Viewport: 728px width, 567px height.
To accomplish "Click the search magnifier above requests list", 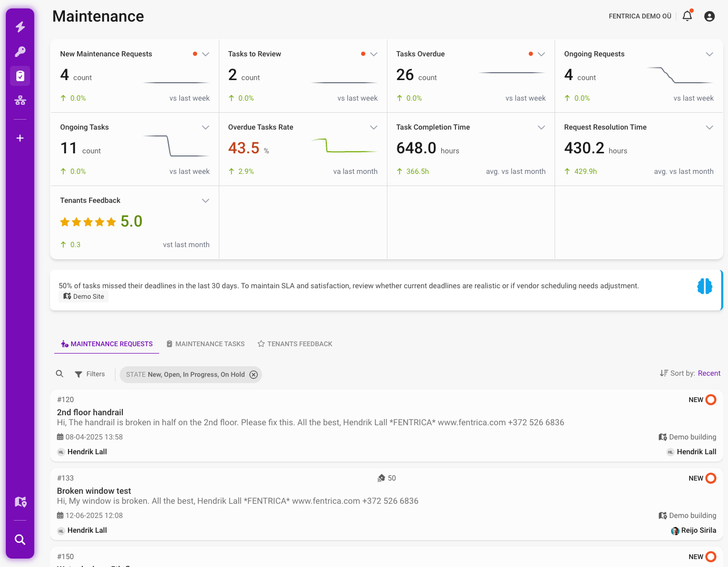I will (x=60, y=374).
